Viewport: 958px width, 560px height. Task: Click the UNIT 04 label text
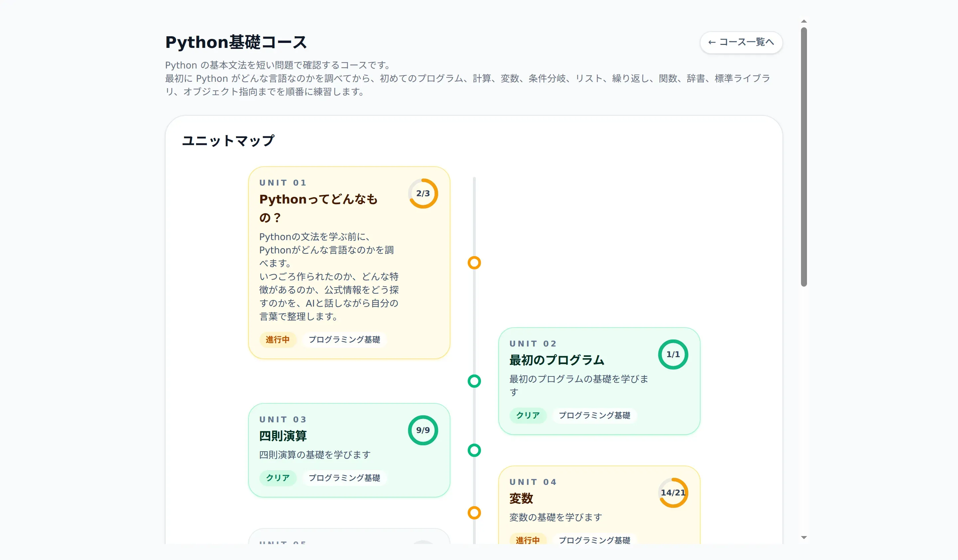pyautogui.click(x=533, y=482)
